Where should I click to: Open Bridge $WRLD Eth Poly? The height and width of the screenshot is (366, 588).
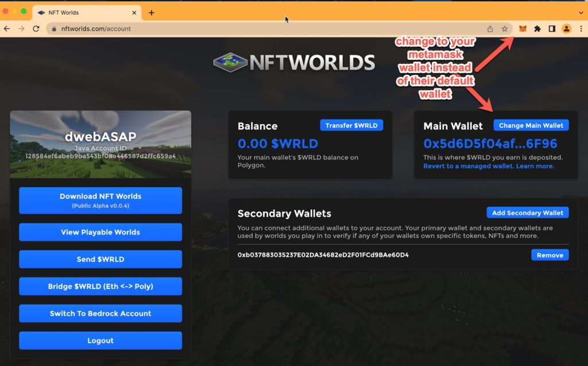click(100, 286)
